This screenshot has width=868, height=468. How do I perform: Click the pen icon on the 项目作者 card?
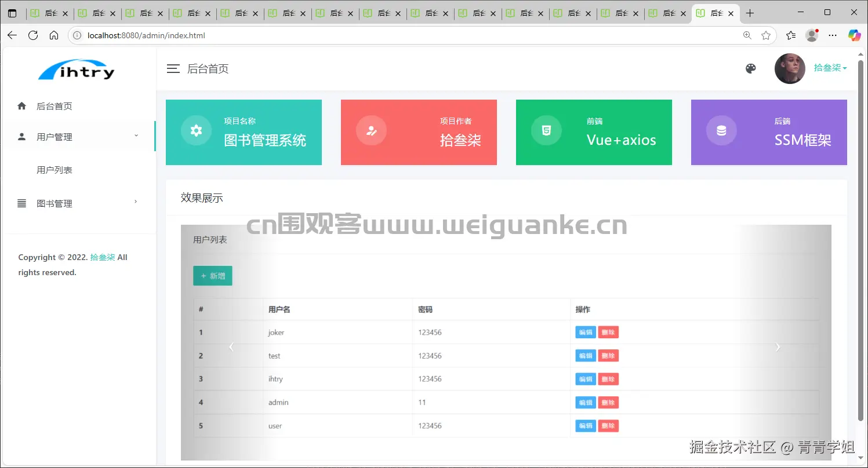pos(371,130)
